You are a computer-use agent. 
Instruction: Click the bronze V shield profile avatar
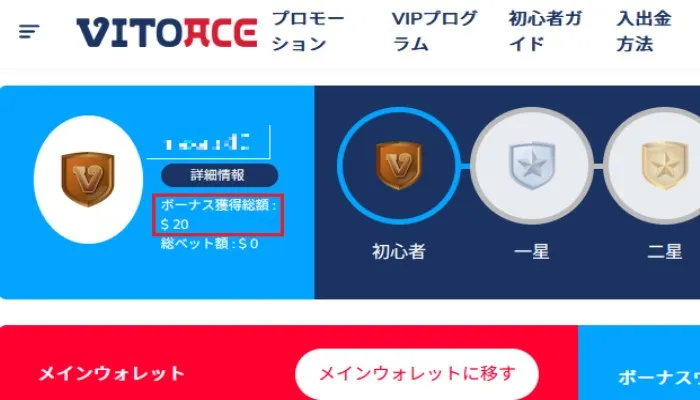click(88, 179)
